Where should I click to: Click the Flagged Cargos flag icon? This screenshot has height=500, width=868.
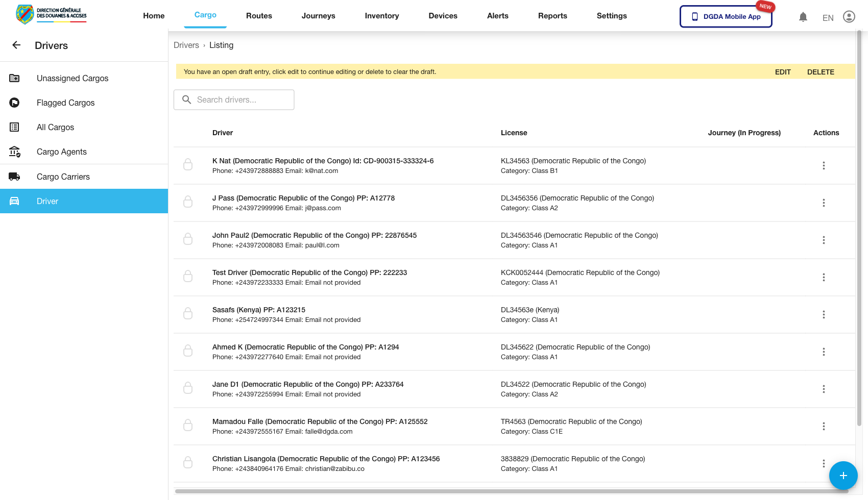point(14,103)
